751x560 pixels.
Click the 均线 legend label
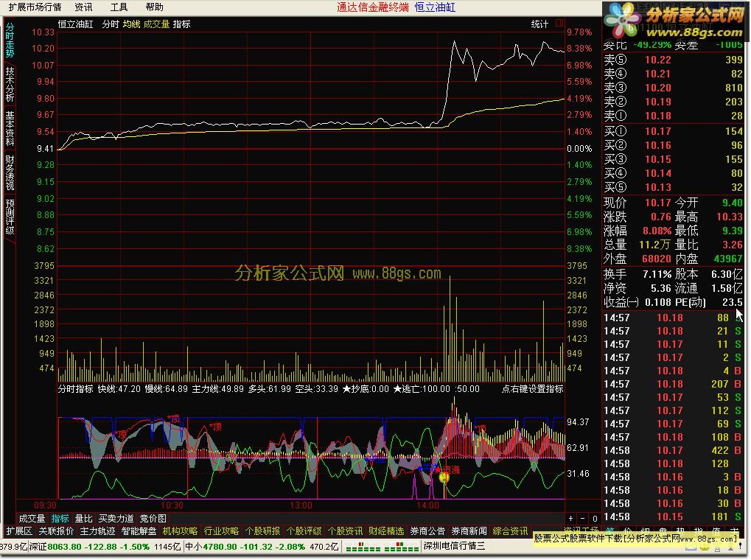[x=131, y=24]
